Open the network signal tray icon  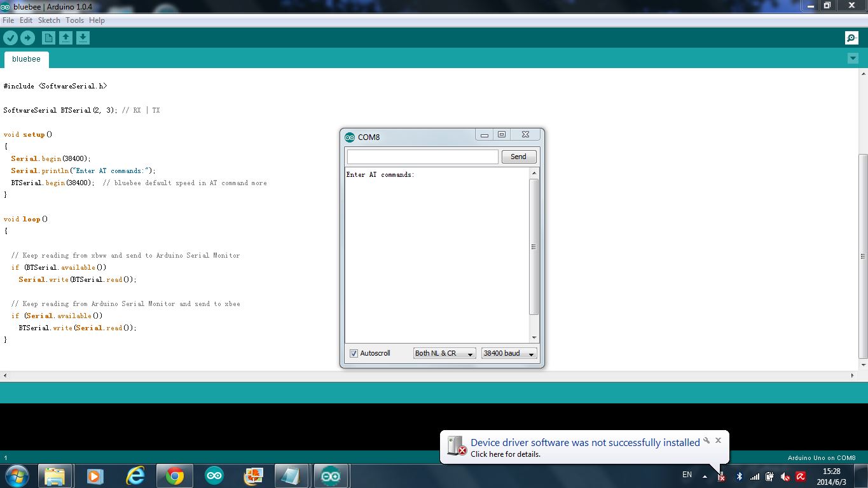click(755, 477)
